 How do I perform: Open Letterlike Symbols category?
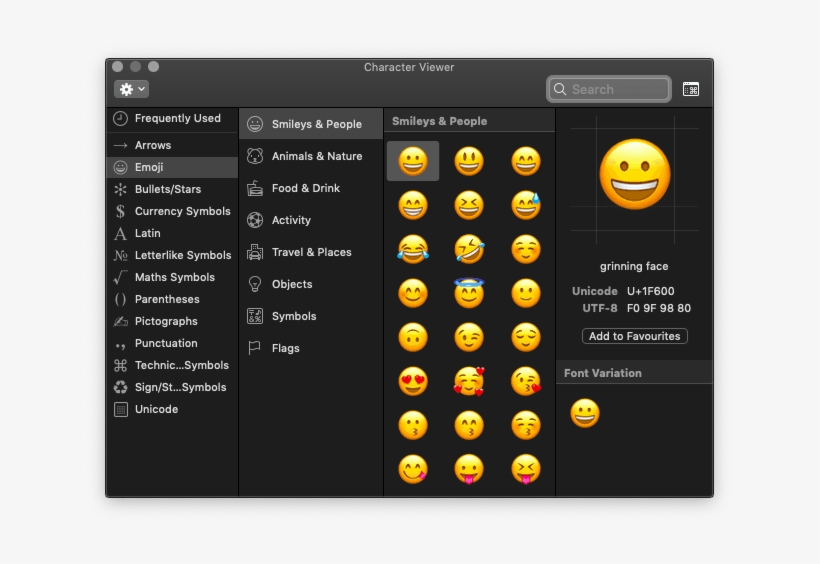coord(172,255)
